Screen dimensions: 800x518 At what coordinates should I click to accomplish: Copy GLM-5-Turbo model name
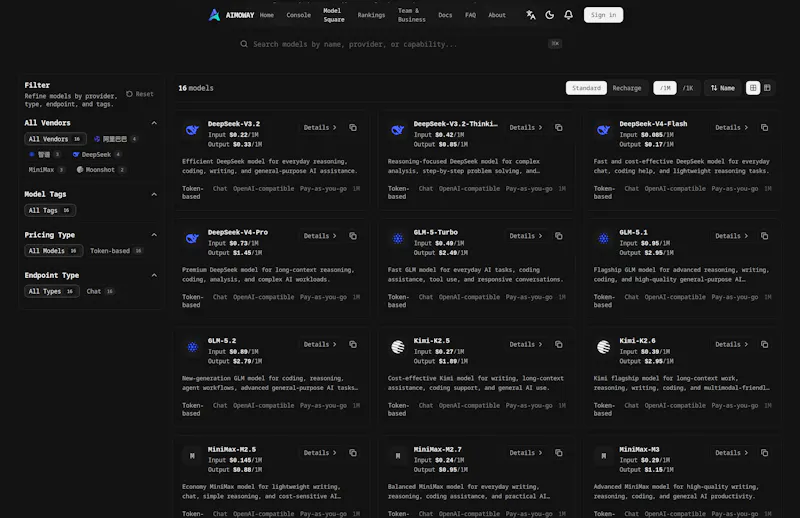click(x=559, y=236)
